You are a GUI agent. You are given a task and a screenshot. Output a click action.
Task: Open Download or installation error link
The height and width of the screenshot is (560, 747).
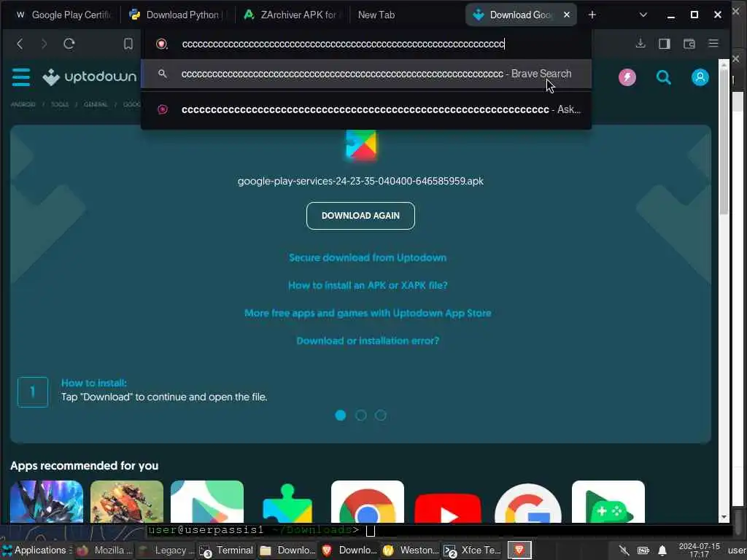tap(368, 341)
